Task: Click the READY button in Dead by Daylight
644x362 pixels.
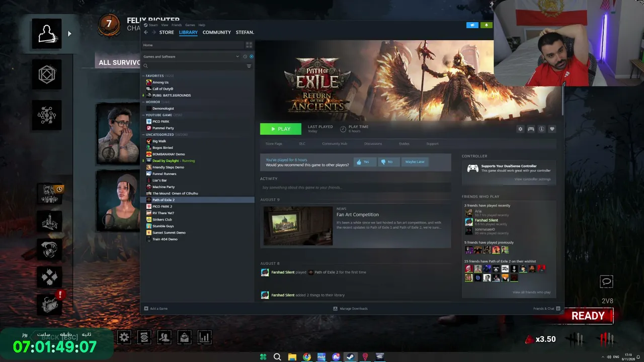Action: pyautogui.click(x=588, y=316)
